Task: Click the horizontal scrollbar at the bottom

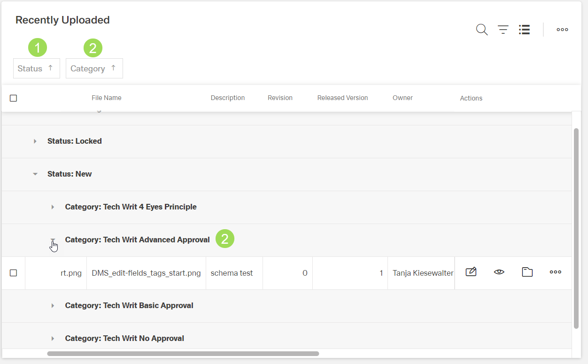Action: tap(183, 354)
